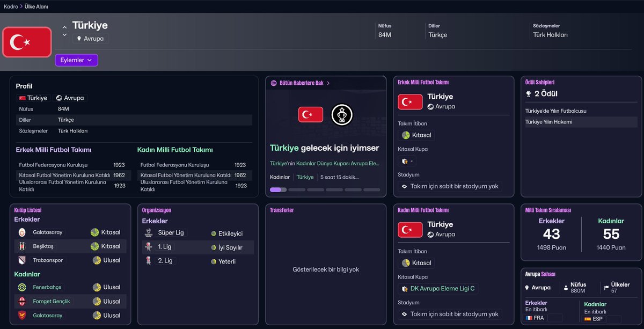
Task: Click Ülkeler flag icon in Avrupa Sahası
Action: (606, 288)
